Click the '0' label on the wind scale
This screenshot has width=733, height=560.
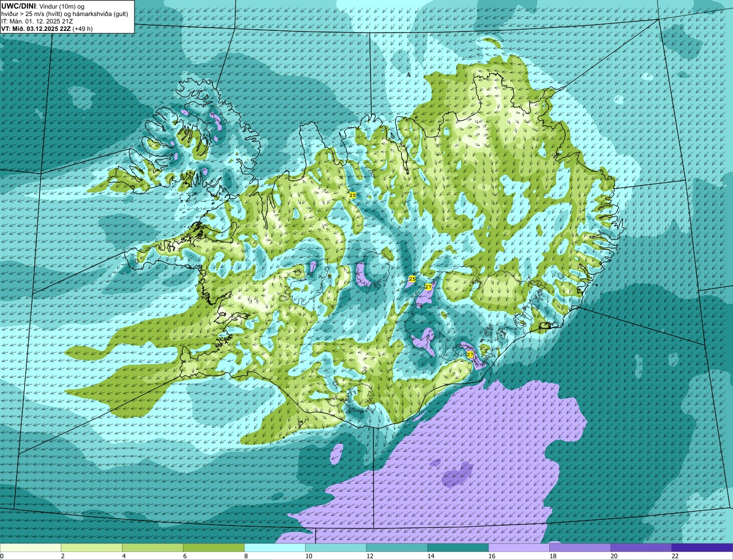click(2, 556)
